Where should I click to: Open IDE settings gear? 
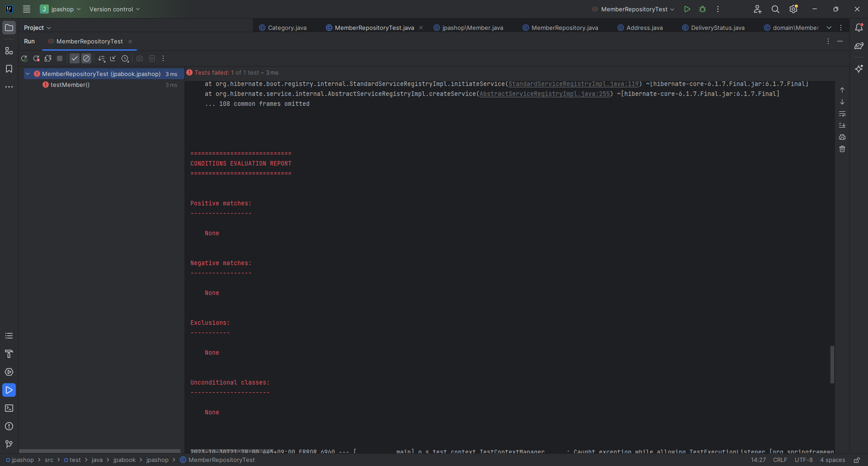click(x=793, y=9)
